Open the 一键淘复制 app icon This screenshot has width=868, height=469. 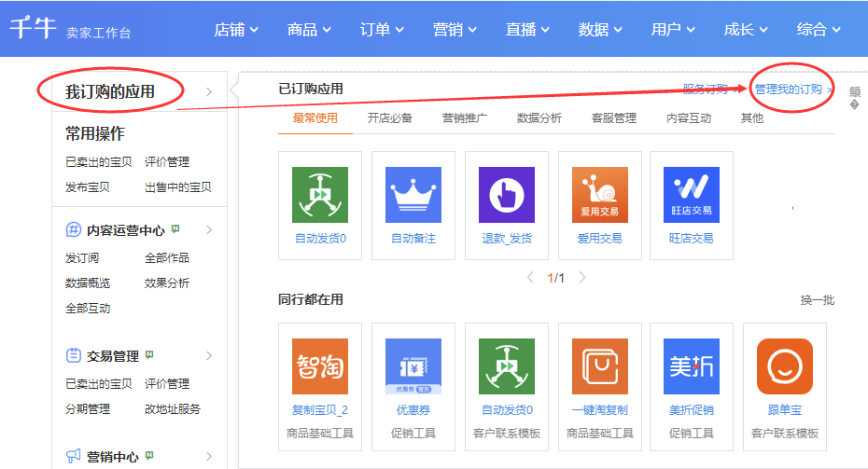click(x=599, y=366)
